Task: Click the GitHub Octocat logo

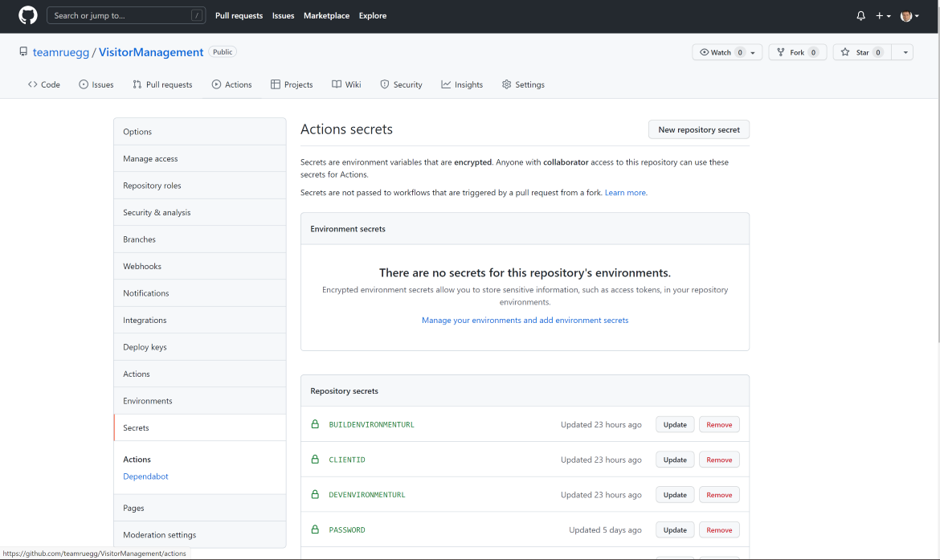Action: pos(27,15)
